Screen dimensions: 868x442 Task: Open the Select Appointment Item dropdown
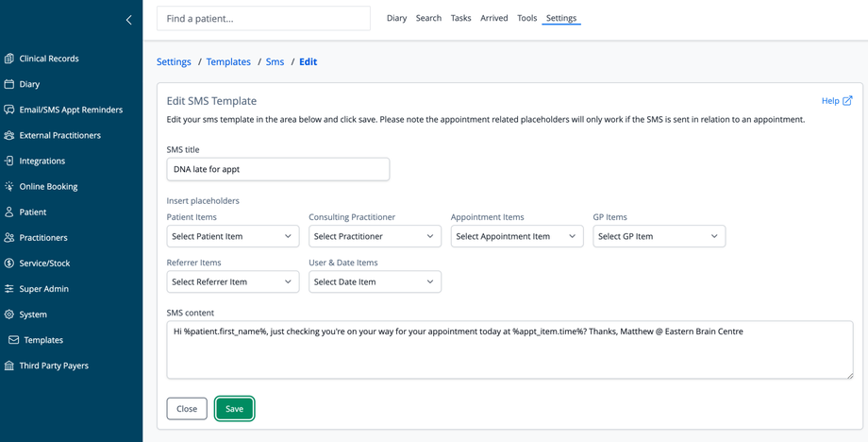(x=516, y=236)
